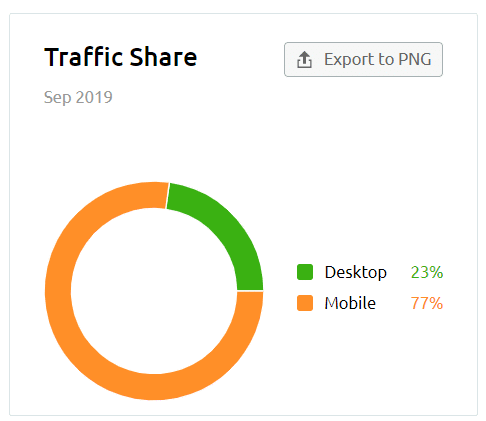Select the green Desktop legend swatch
Screen dimensions: 486x421
(305, 272)
